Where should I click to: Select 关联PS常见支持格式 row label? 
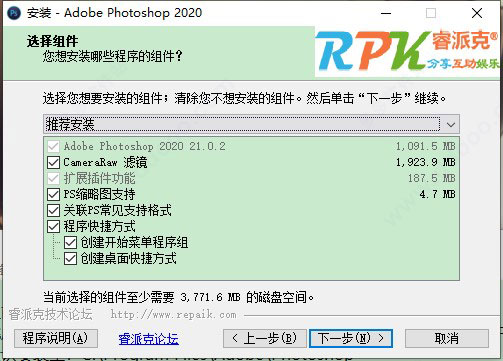pos(117,210)
